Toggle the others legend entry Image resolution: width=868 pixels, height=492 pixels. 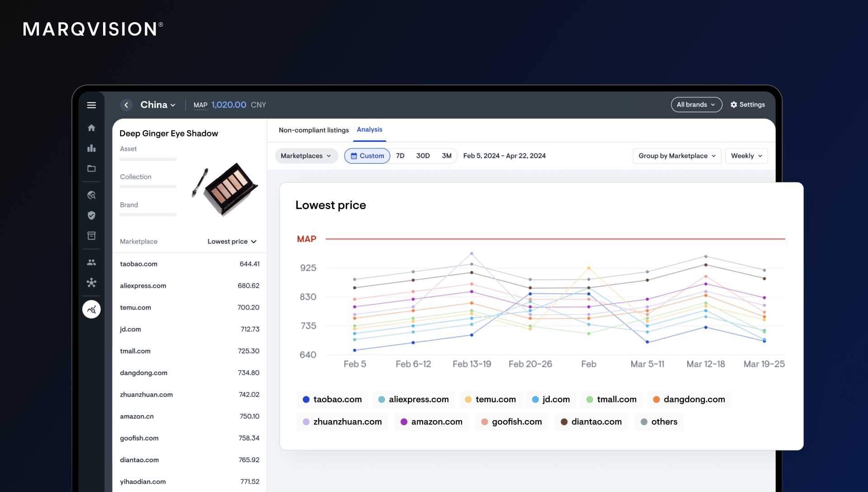(659, 422)
